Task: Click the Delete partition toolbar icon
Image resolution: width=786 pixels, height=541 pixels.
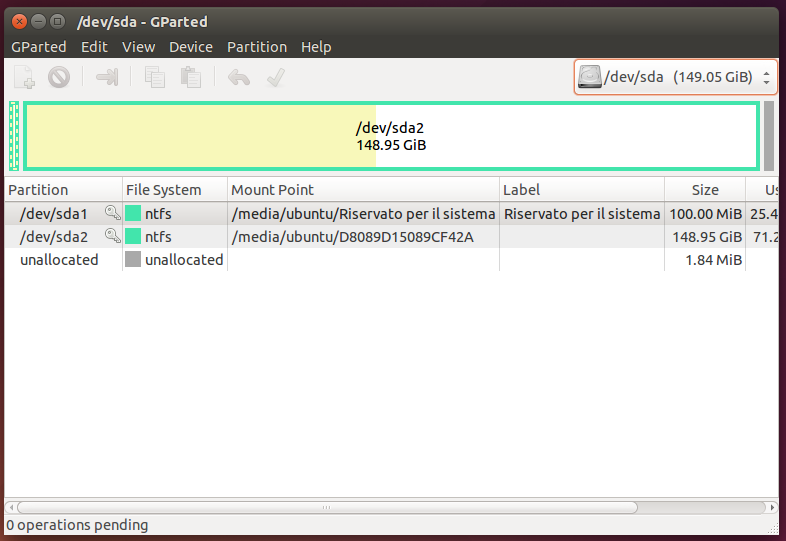Action: [x=59, y=77]
